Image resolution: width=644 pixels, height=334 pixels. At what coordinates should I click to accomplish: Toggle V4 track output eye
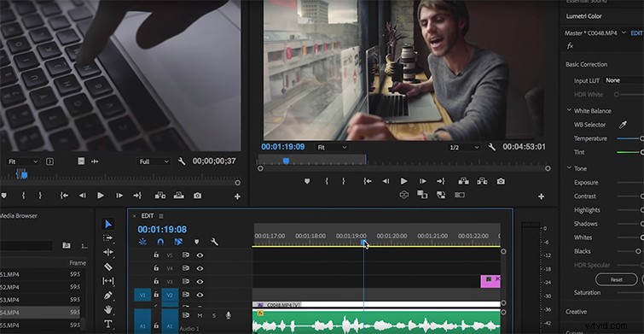(200, 268)
